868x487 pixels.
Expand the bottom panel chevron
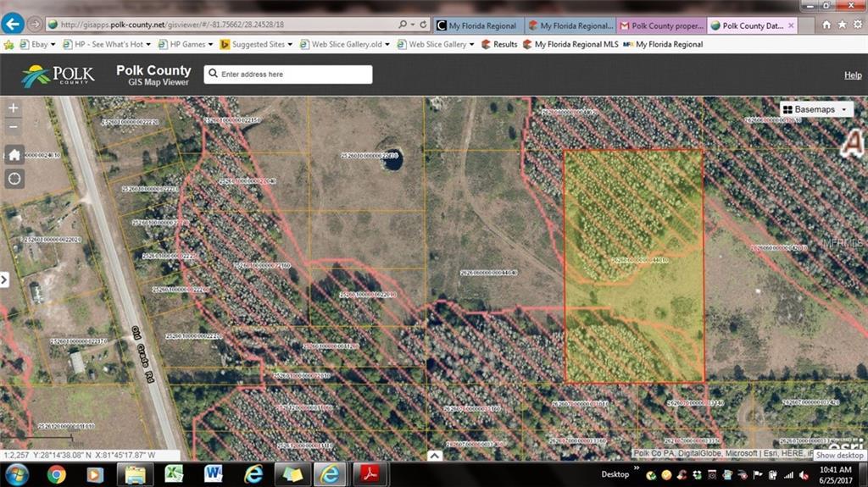click(435, 456)
